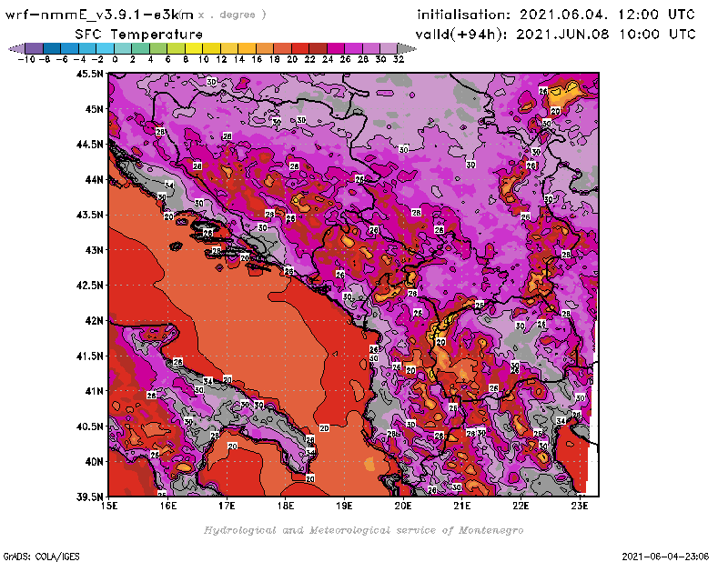Click the '17E' longitude axis label
Screen dimensions: 728x562
coord(227,506)
